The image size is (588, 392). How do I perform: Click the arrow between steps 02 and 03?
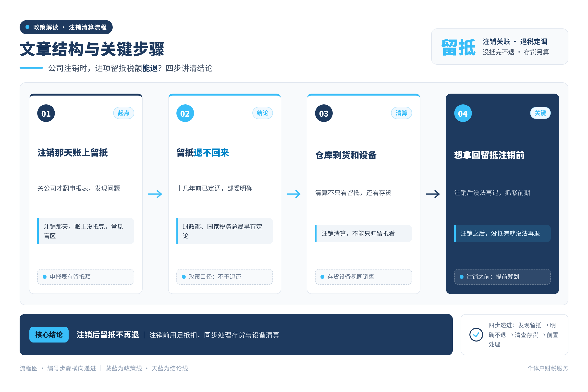tap(294, 194)
